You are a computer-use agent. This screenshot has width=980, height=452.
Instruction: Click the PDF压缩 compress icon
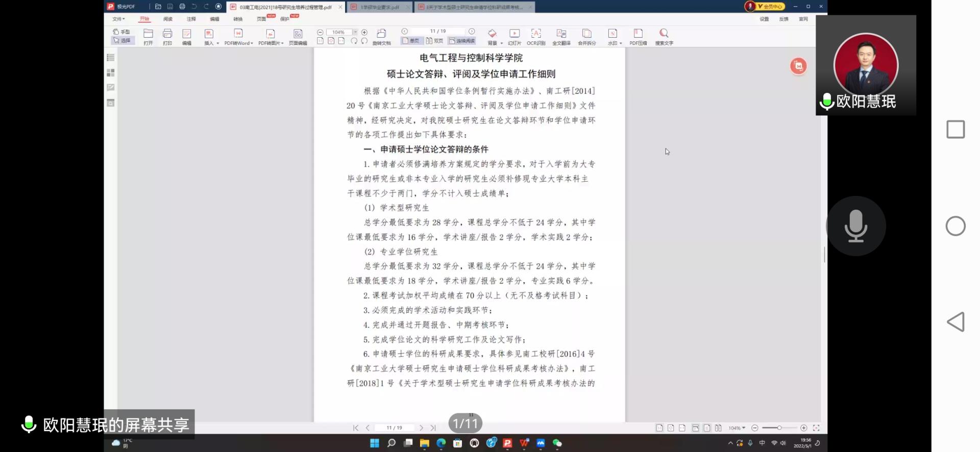coord(638,34)
